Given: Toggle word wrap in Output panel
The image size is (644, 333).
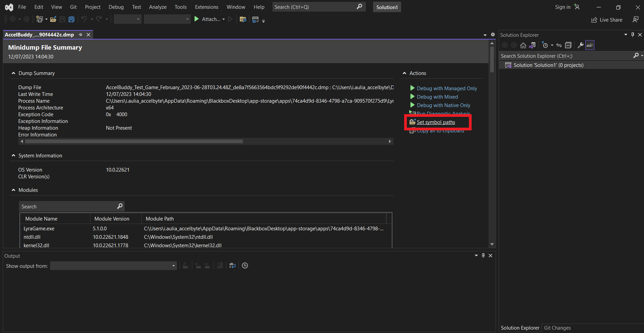Looking at the screenshot, I should pyautogui.click(x=232, y=266).
